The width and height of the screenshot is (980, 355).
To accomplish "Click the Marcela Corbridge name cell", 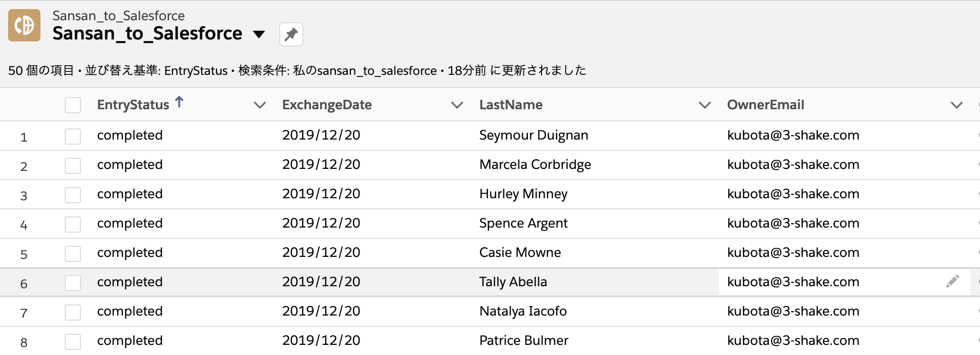I will tap(535, 165).
